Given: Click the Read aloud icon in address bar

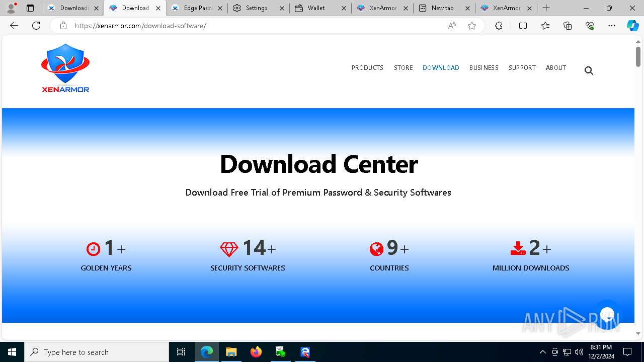Looking at the screenshot, I should [x=452, y=26].
